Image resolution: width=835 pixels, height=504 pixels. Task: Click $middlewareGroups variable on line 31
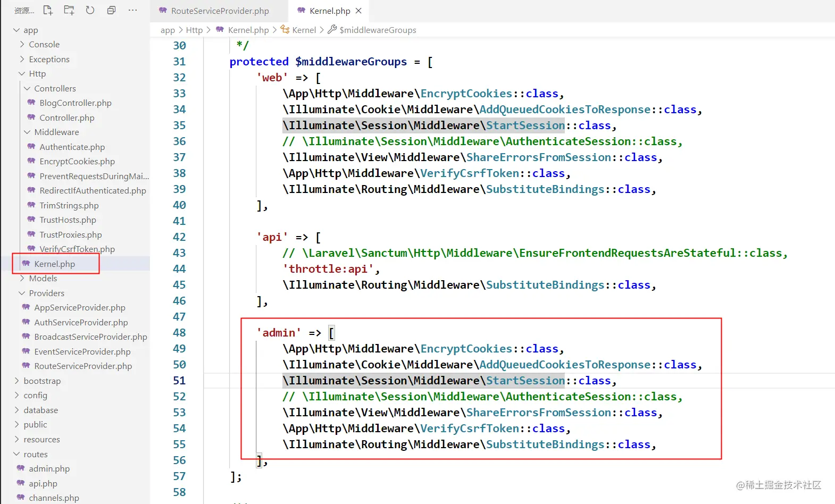coord(351,62)
